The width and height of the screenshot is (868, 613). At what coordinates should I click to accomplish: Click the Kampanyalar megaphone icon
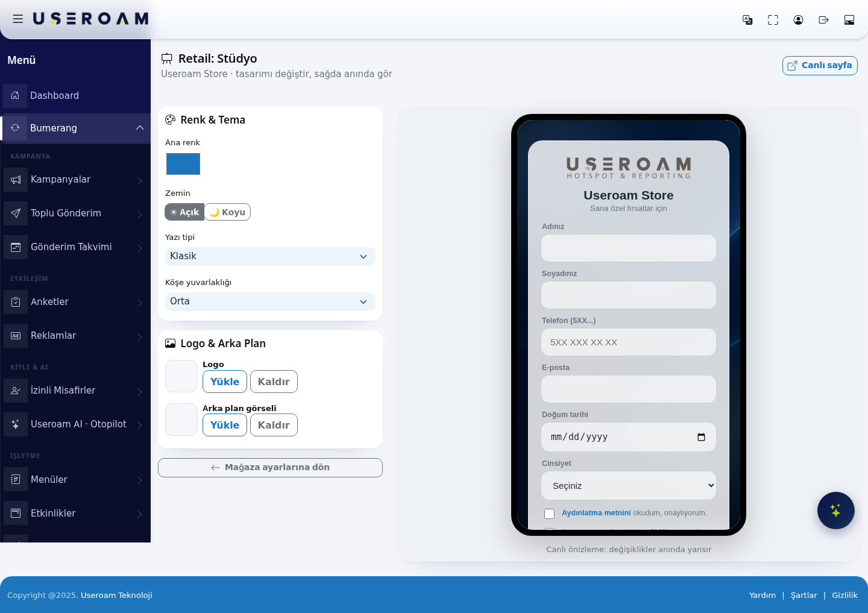pyautogui.click(x=16, y=180)
